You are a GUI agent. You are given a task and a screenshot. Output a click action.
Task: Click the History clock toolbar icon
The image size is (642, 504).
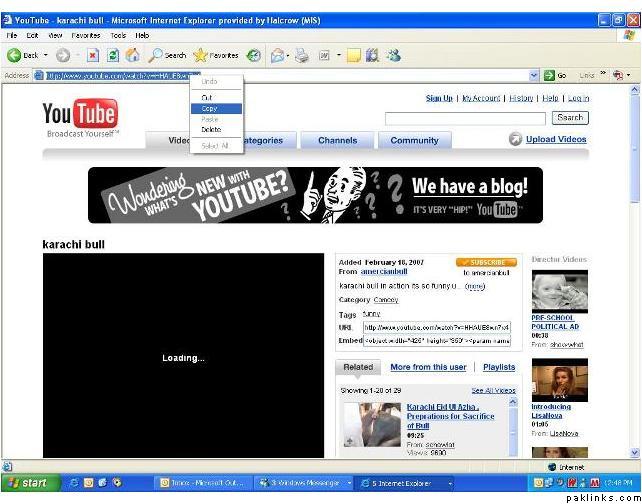coord(253,55)
